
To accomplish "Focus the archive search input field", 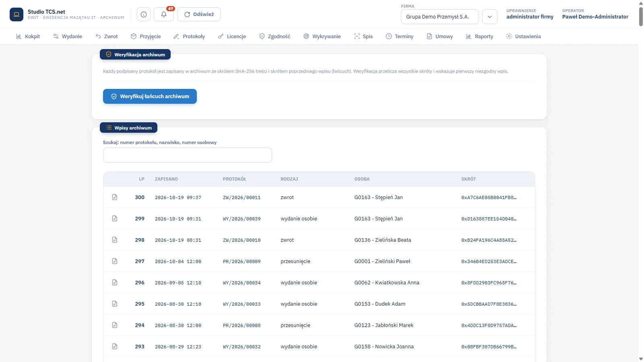I will [x=188, y=155].
